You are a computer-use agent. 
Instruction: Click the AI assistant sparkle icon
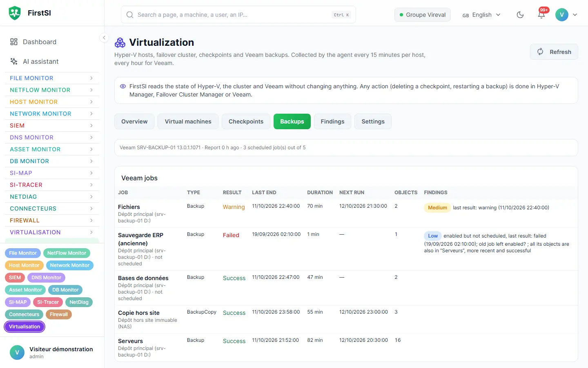[14, 61]
